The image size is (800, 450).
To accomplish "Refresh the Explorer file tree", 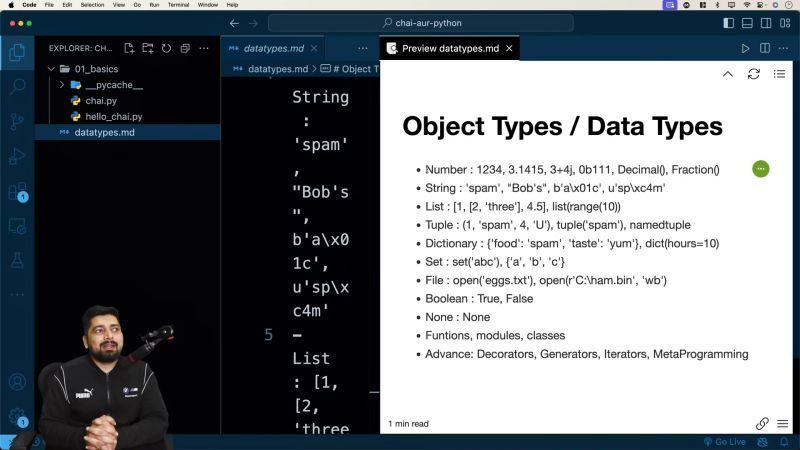I will coord(167,47).
